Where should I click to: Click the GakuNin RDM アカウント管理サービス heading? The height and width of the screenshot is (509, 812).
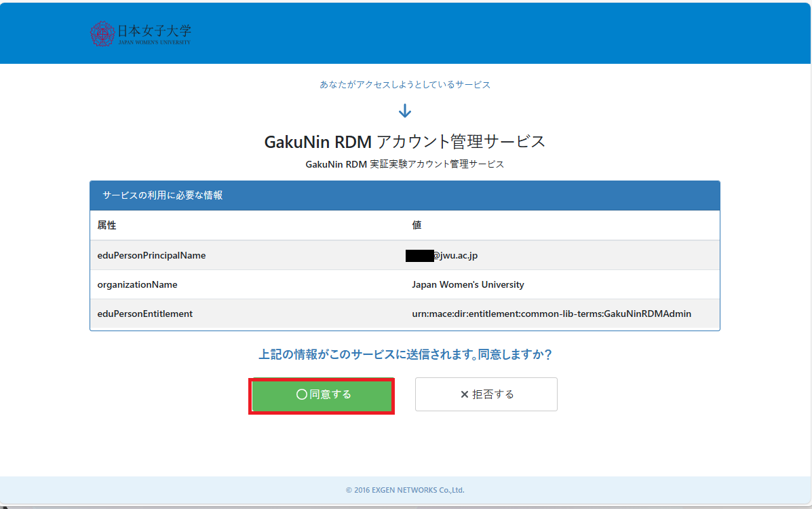coord(405,141)
